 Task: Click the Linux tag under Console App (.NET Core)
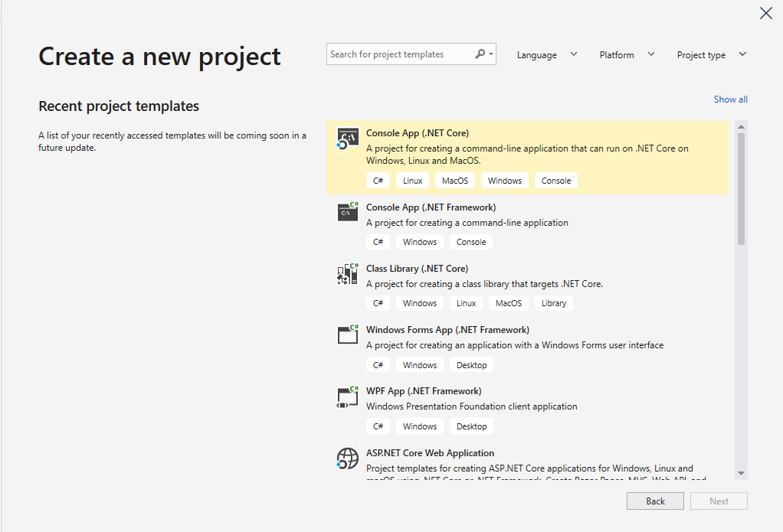tap(412, 181)
